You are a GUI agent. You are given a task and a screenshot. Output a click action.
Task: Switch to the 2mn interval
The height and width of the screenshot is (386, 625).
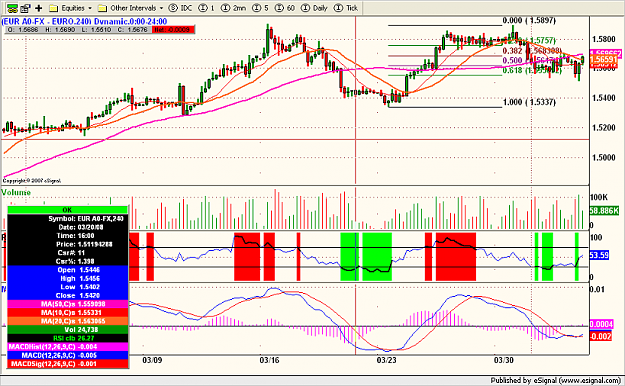pyautogui.click(x=234, y=8)
